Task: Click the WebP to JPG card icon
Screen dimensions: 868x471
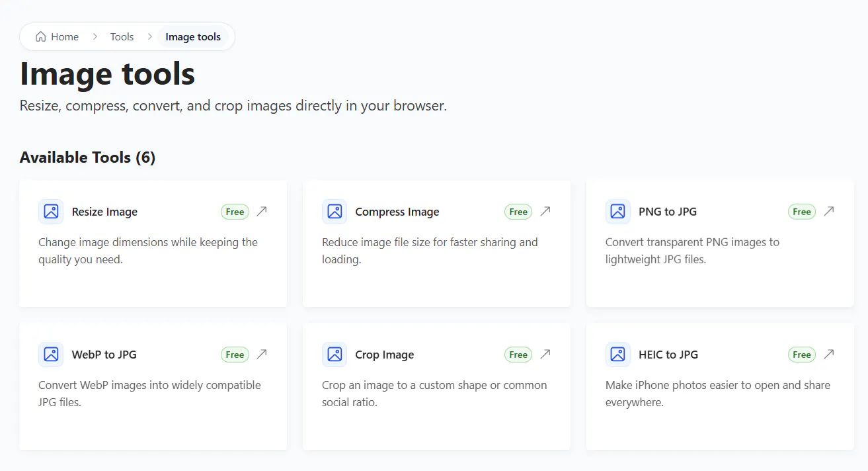Action: point(51,355)
